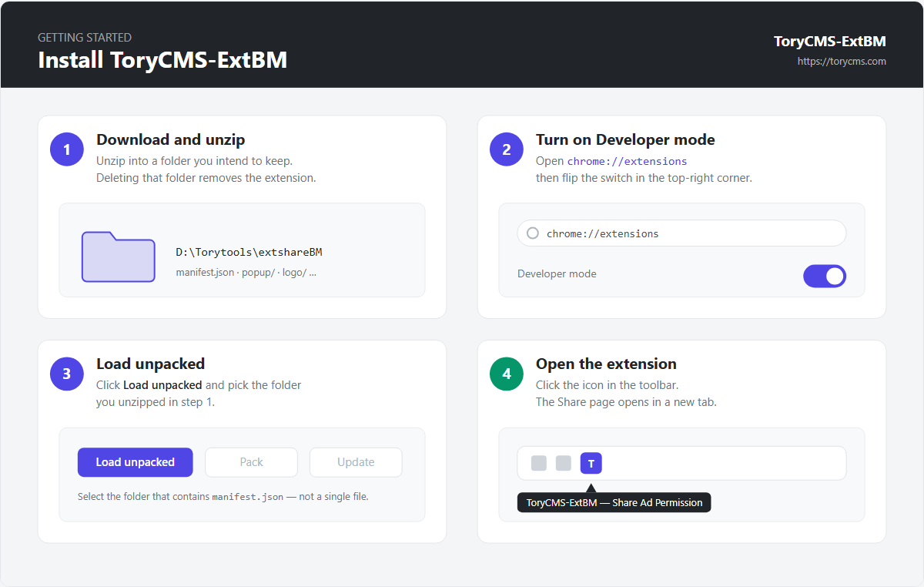Click the second gray toolbar icon

click(564, 463)
